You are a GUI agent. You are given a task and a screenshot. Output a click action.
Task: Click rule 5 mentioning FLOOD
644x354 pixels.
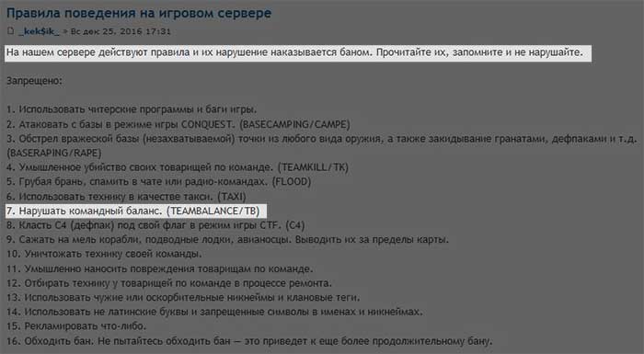pos(158,181)
